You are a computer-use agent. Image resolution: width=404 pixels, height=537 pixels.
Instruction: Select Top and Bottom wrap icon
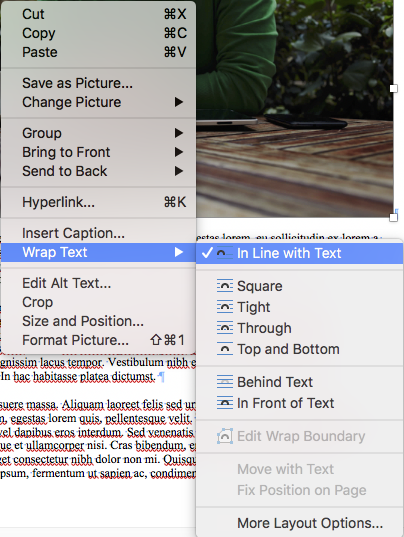point(225,349)
